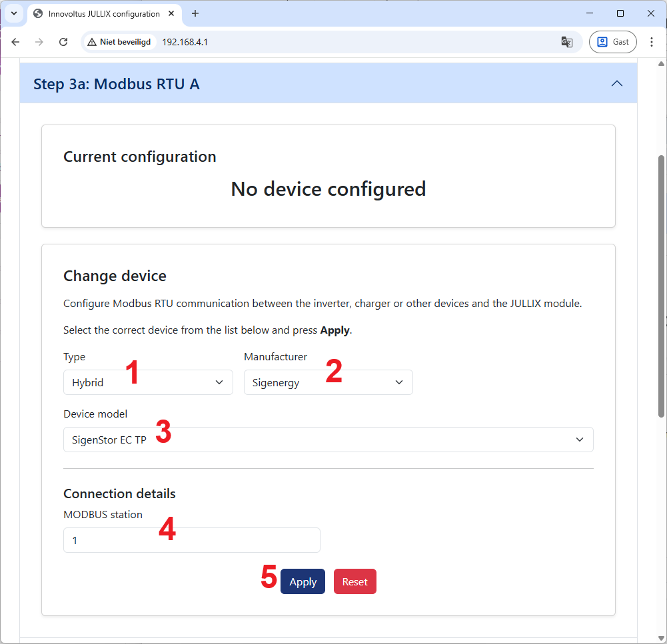This screenshot has width=667, height=644.
Task: Click the MODBUS station input field
Action: click(191, 540)
